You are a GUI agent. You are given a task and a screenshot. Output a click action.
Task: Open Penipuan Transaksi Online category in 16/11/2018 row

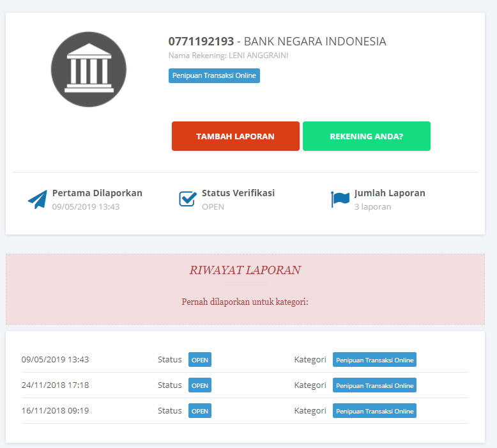[x=374, y=410]
